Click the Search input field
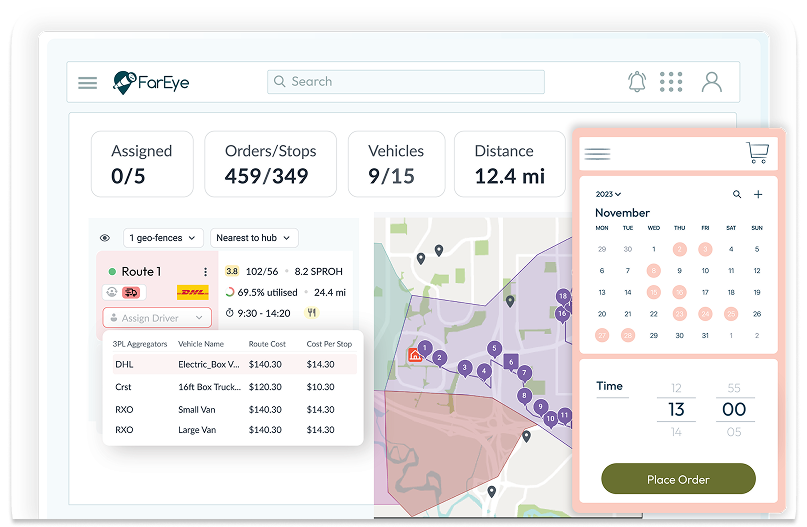This screenshot has height=527, width=807. [x=406, y=82]
